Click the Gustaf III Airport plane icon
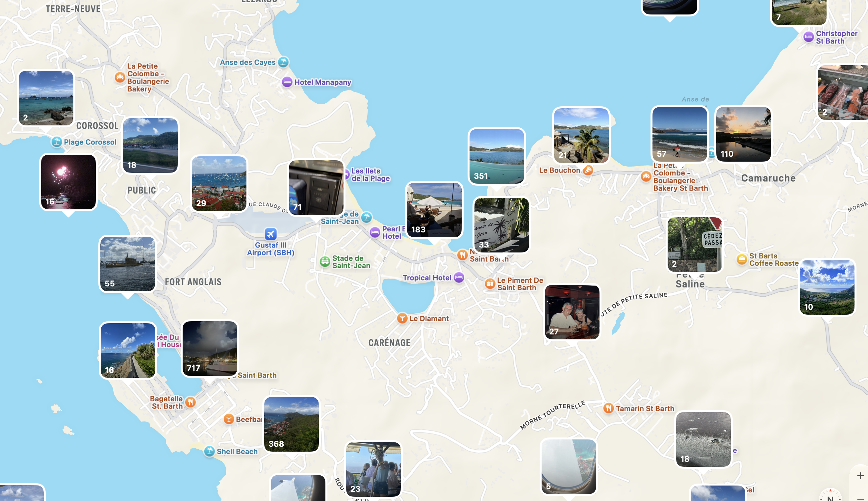Screen dimensions: 868x501 click(x=271, y=234)
